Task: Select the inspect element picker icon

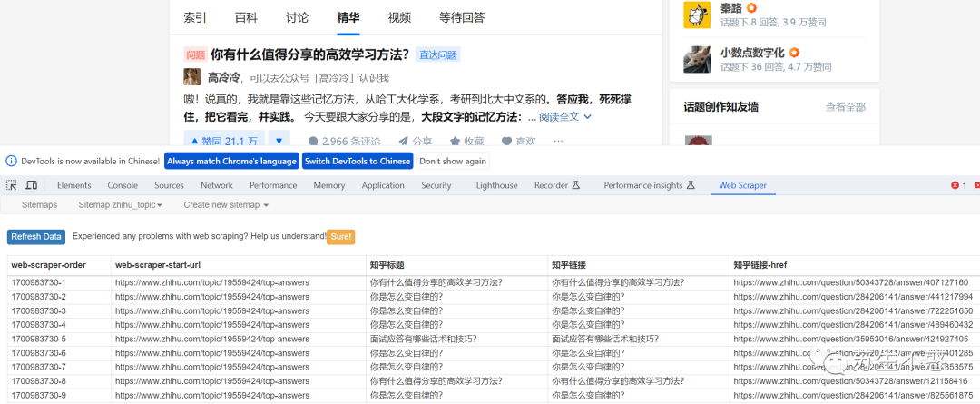Action: [x=11, y=185]
